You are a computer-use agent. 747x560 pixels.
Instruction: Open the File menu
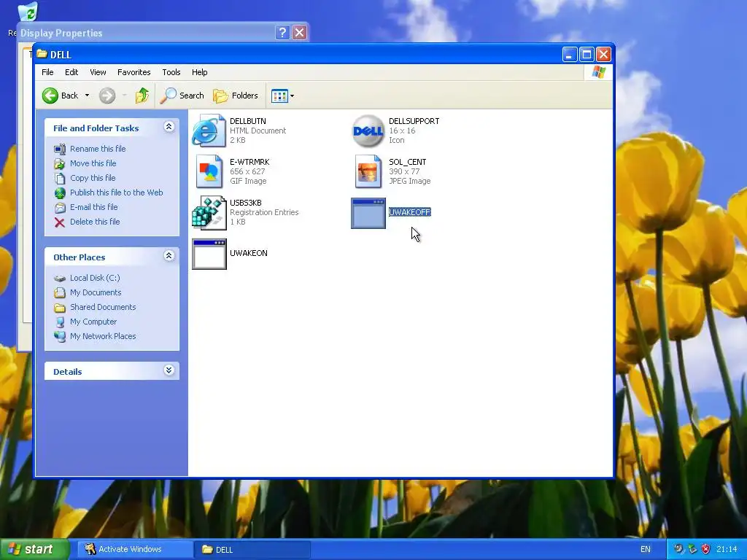click(47, 72)
